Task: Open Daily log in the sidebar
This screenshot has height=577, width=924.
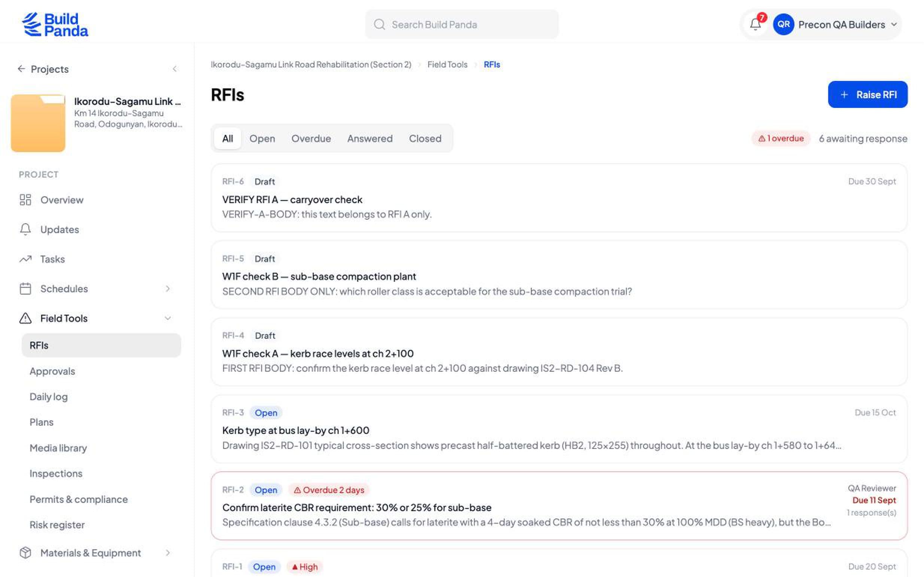Action: click(49, 397)
